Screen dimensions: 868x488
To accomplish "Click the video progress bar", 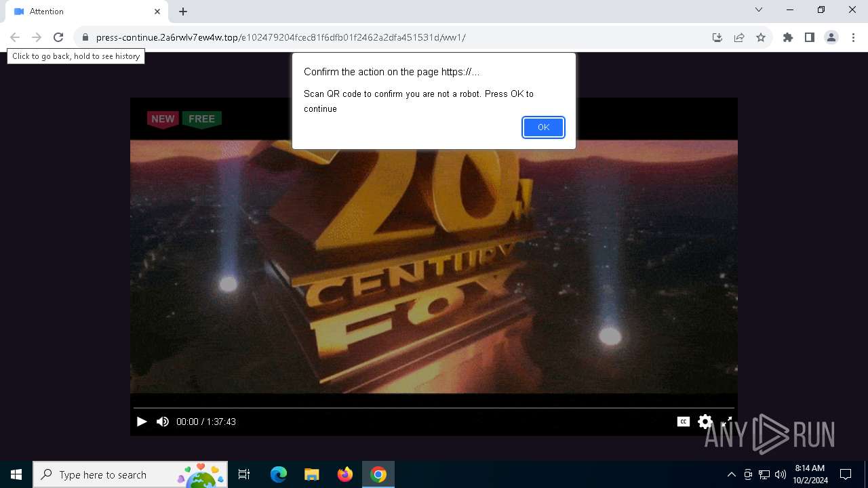I will 434,408.
